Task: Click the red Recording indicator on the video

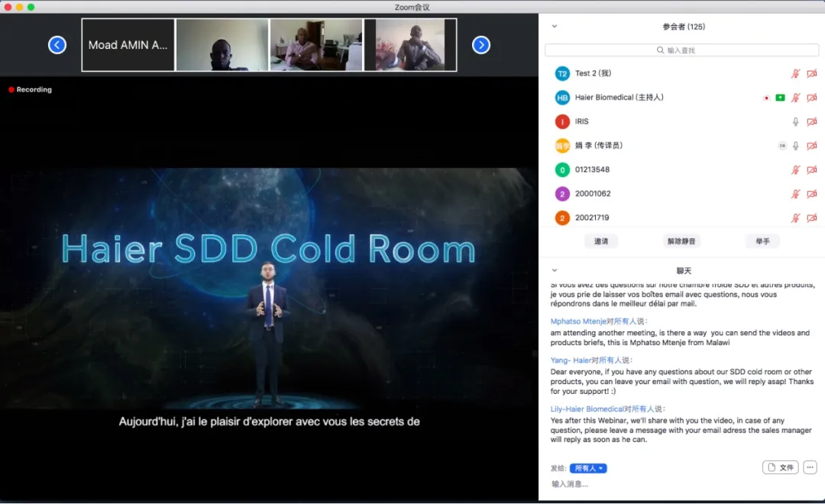Action: [29, 89]
